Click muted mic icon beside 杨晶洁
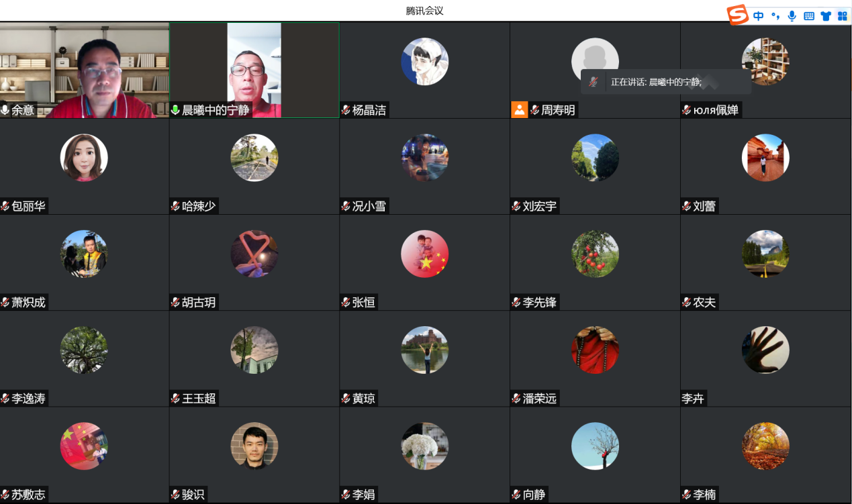The height and width of the screenshot is (504, 852). pos(346,110)
